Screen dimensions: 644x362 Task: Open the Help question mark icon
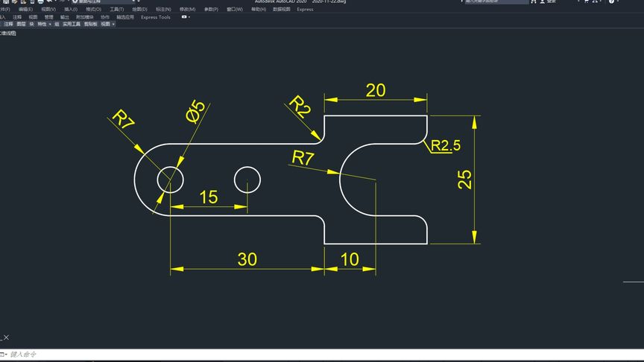[611, 1]
